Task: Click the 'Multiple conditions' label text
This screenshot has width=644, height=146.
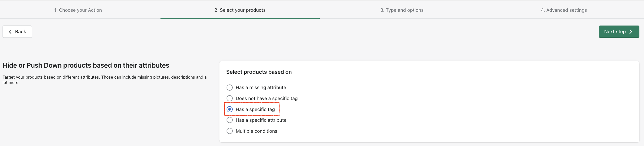Action: tap(256, 131)
